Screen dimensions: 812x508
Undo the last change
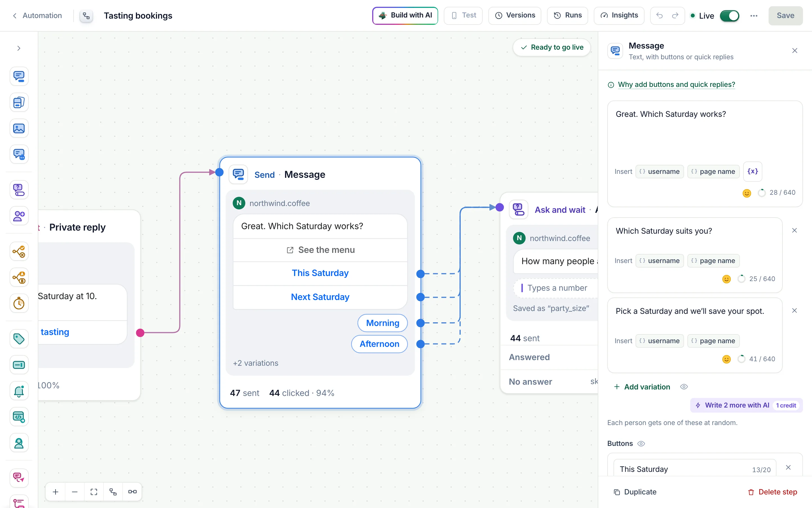(x=659, y=16)
